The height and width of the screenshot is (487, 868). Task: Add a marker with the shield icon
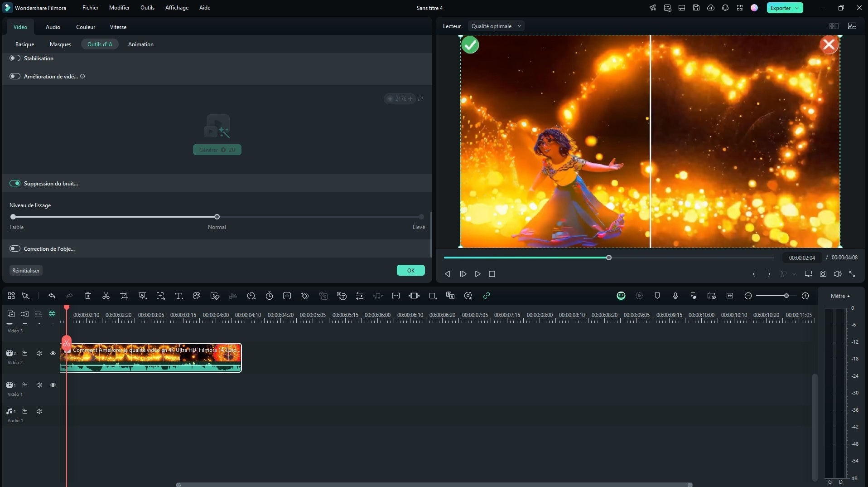[x=657, y=296]
